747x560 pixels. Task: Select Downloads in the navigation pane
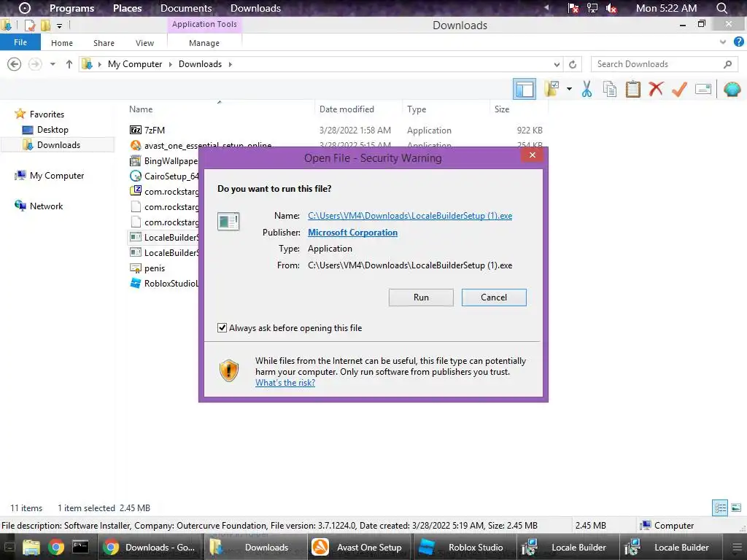pos(58,145)
